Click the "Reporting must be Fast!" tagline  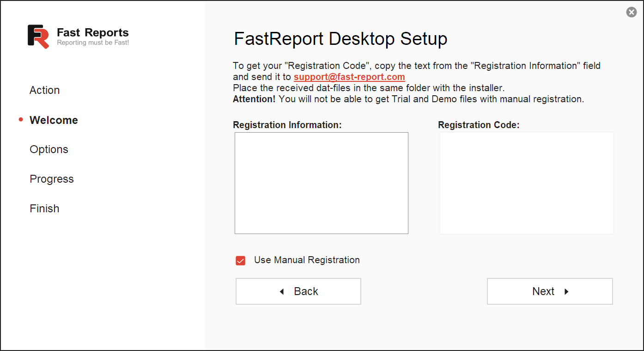93,43
